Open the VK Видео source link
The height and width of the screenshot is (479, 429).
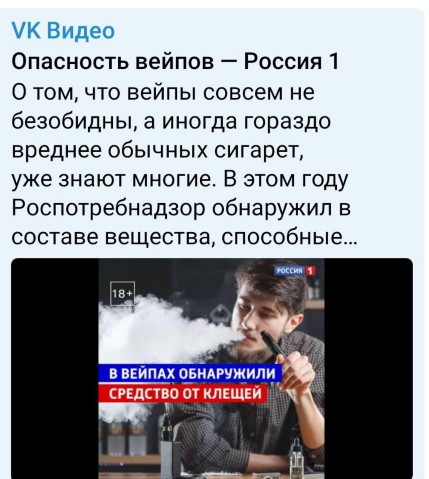click(x=63, y=31)
